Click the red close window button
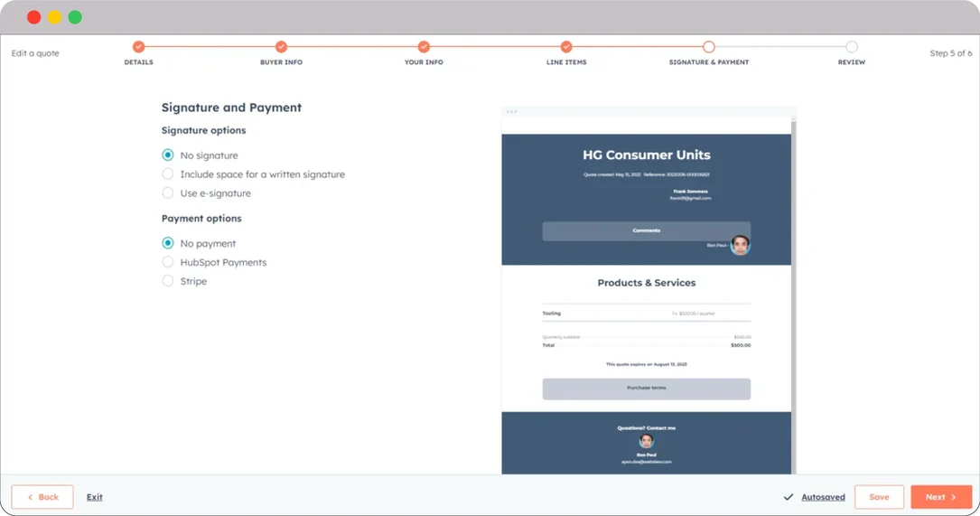Screen dimensions: 980x516 (33, 17)
